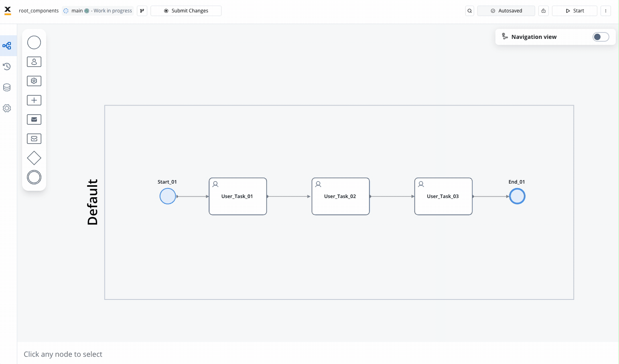Image resolution: width=619 pixels, height=364 pixels.
Task: Open the settings gear in the sidebar
Action: tap(7, 108)
